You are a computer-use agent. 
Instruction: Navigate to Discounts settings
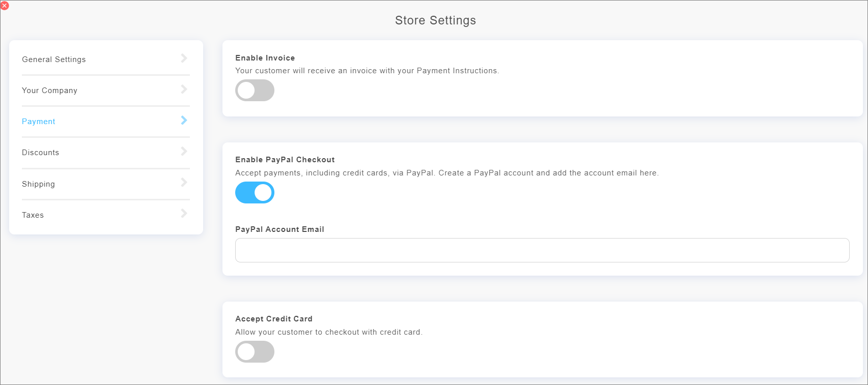[40, 152]
